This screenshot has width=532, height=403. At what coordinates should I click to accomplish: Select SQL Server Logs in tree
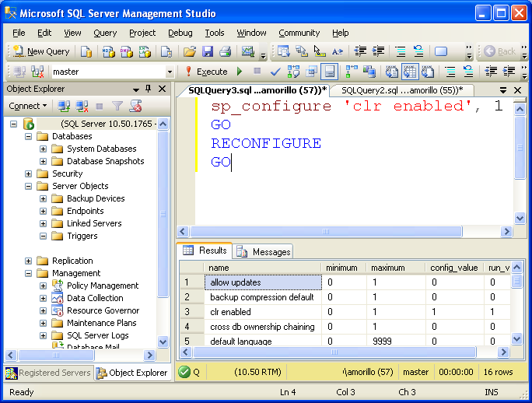tap(98, 335)
